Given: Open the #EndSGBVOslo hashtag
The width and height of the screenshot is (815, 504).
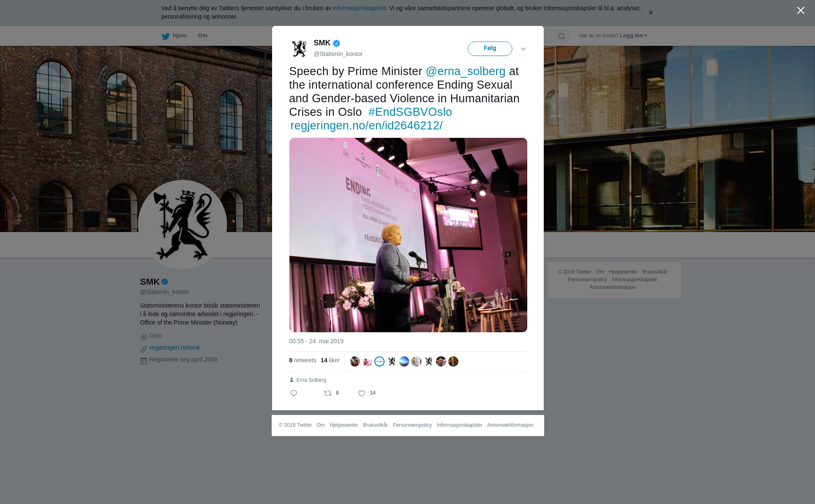Looking at the screenshot, I should [x=410, y=112].
